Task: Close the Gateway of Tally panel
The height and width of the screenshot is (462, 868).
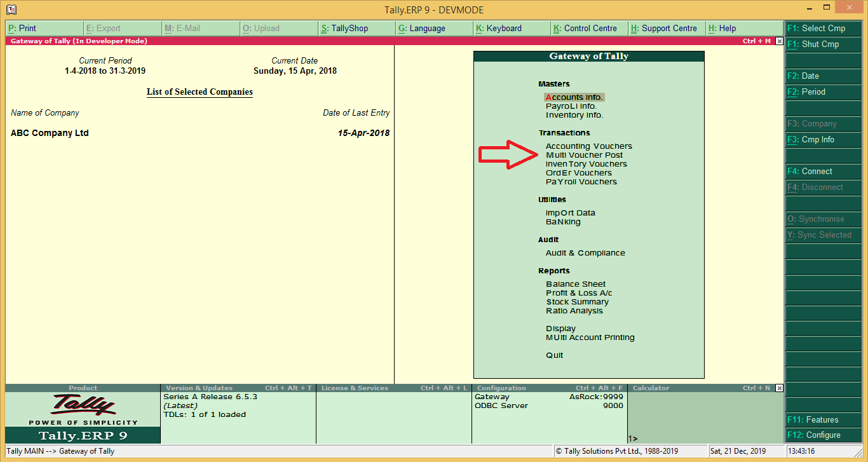Action: coord(780,41)
